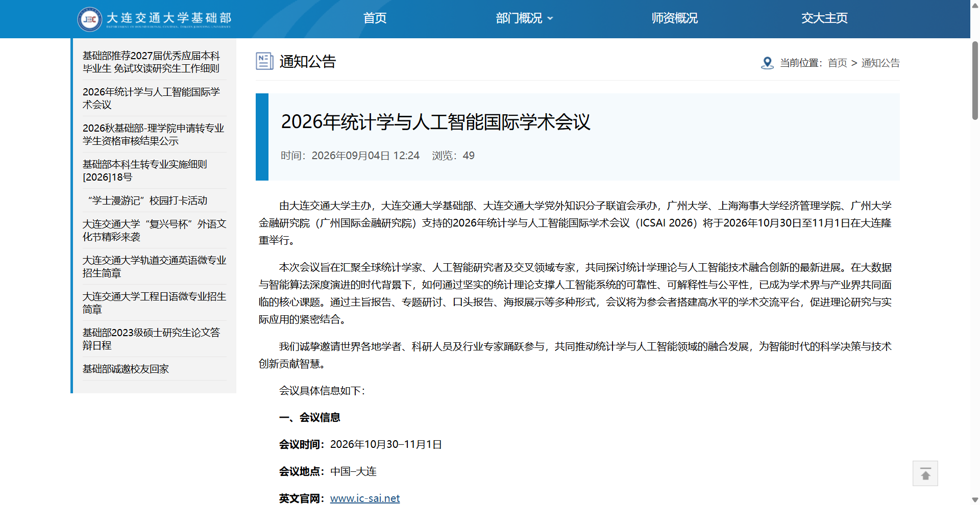
Task: Open 2026秋基础部-理学院申请转专业 sidebar notice
Action: (x=154, y=134)
